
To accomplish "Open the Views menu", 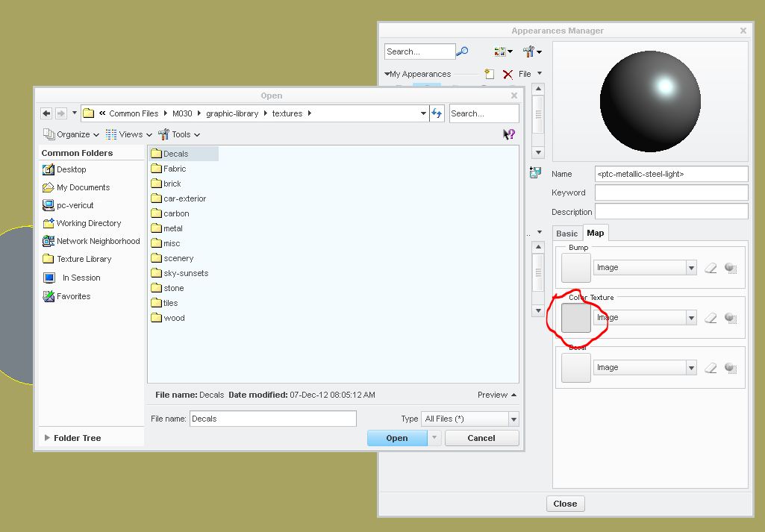I will [129, 134].
